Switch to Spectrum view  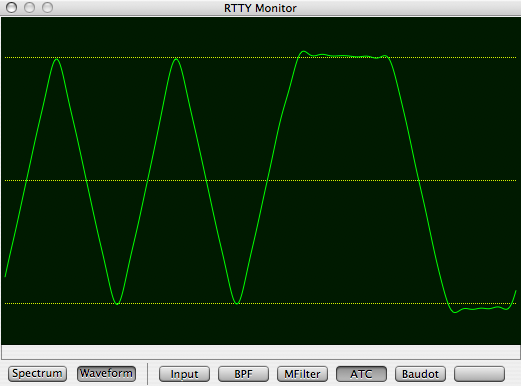[x=37, y=374]
